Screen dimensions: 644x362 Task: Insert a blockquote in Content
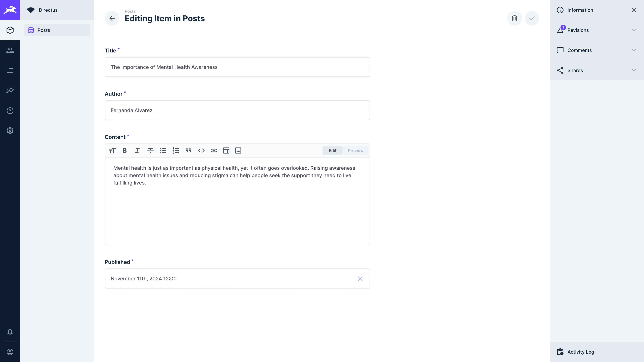[x=188, y=150]
